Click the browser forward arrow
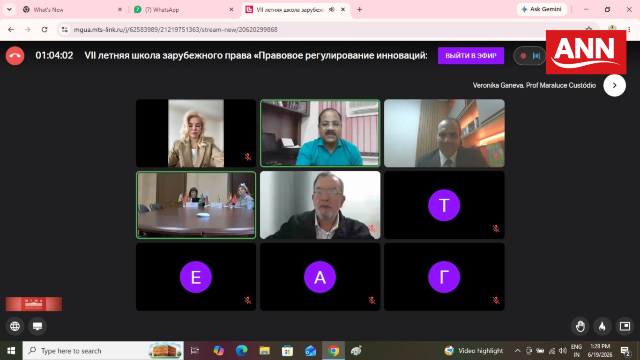 pyautogui.click(x=28, y=29)
